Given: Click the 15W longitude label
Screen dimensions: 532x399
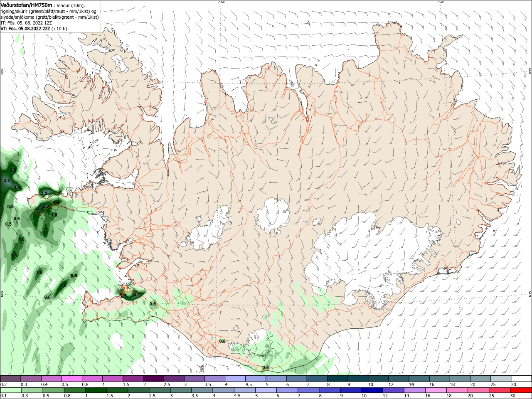Looking at the screenshot, I should [440, 2].
